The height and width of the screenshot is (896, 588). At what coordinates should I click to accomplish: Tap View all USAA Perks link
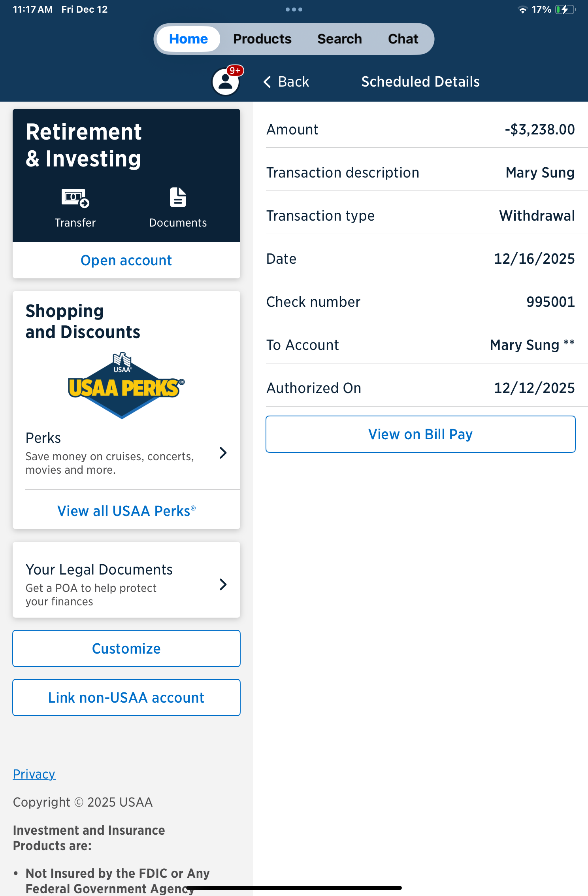pyautogui.click(x=126, y=511)
